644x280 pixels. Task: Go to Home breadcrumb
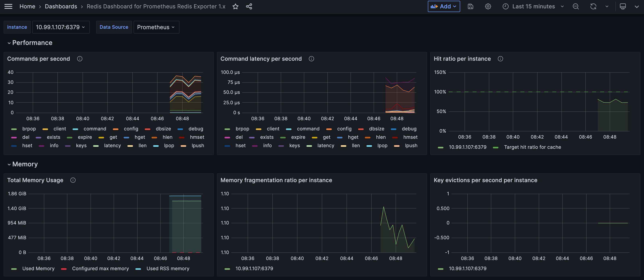[x=27, y=7]
